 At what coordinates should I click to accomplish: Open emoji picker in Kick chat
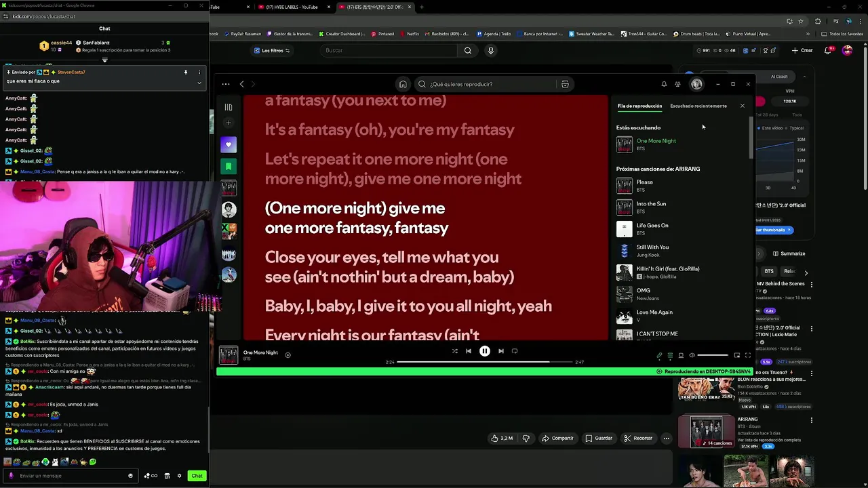tap(130, 476)
